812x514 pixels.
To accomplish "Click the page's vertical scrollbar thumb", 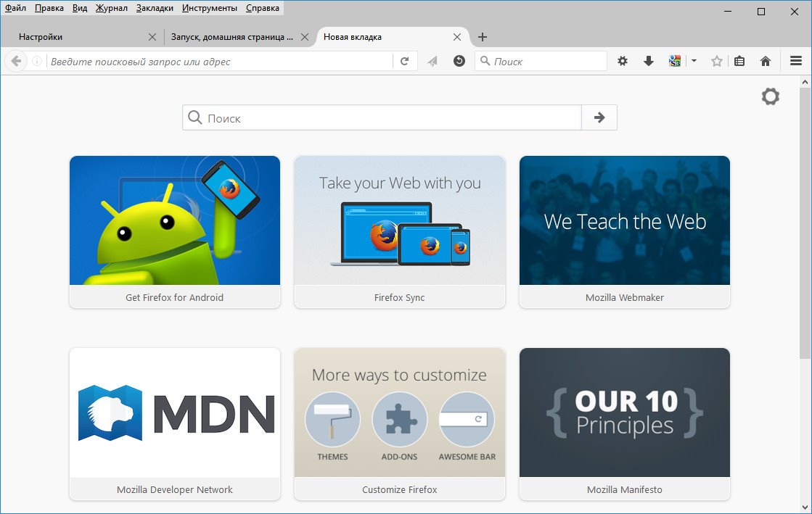I will tap(805, 223).
